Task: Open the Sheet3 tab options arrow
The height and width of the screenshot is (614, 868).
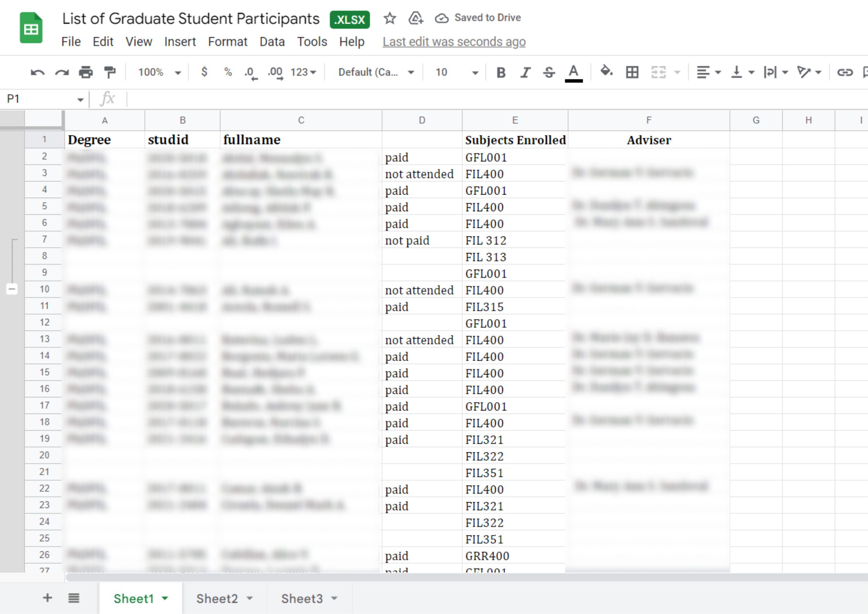Action: [x=334, y=598]
